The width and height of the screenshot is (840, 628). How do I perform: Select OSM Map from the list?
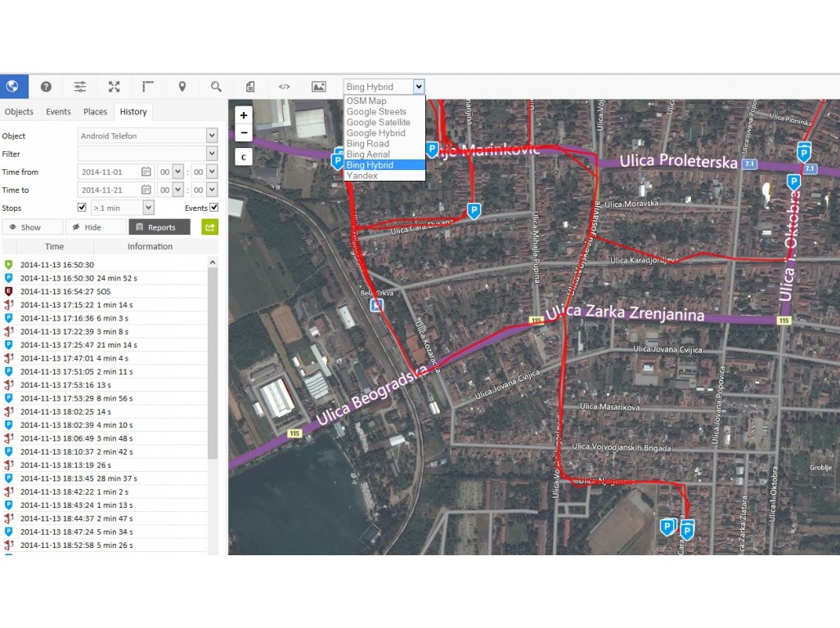366,101
